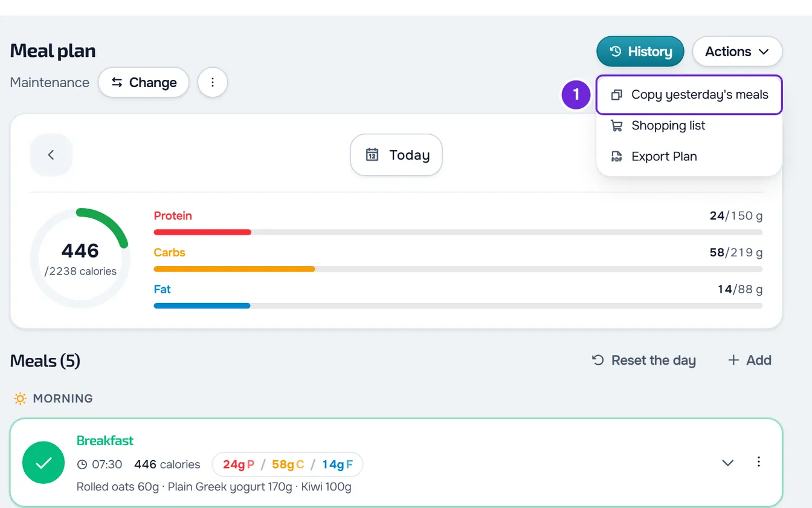The height and width of the screenshot is (508, 812).
Task: Click the Rolled oats 60g ingredients line
Action: point(214,487)
